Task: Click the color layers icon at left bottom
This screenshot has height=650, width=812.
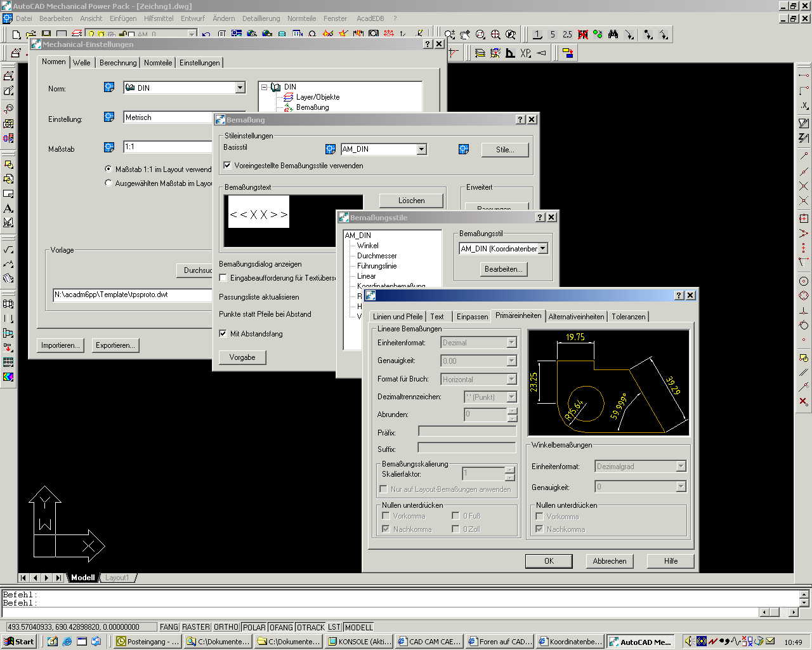Action: (8, 377)
